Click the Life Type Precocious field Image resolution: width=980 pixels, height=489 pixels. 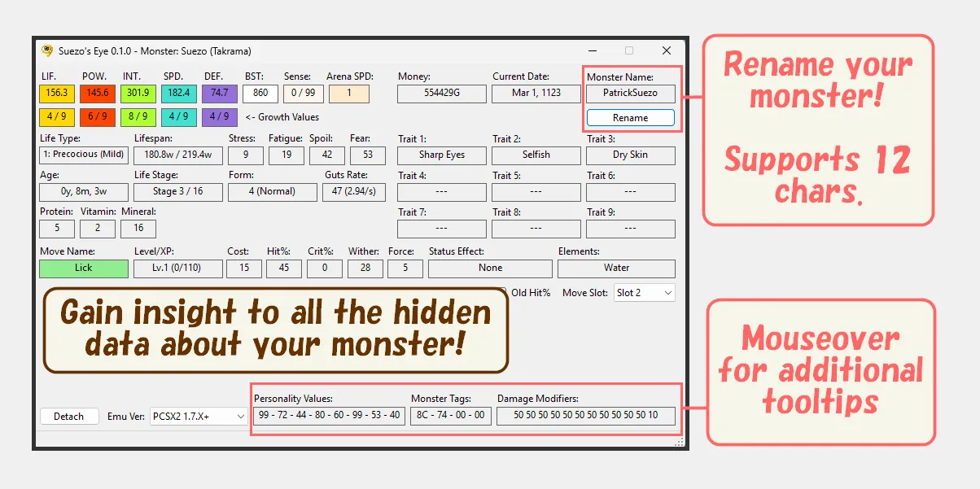(84, 155)
